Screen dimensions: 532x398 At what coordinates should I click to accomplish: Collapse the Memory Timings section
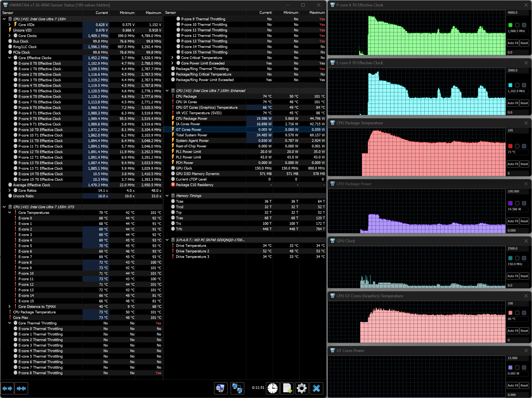click(167, 196)
